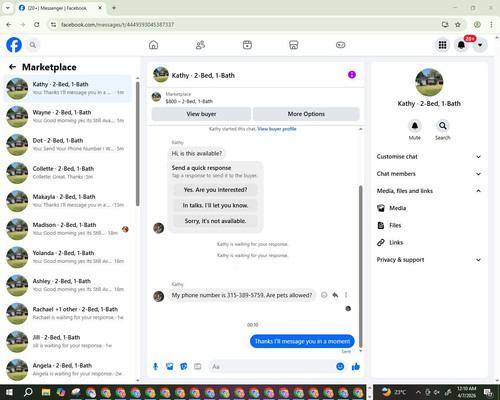Image resolution: width=500 pixels, height=400 pixels.
Task: Open conversation info purple icon in chat header
Action: [x=352, y=75]
